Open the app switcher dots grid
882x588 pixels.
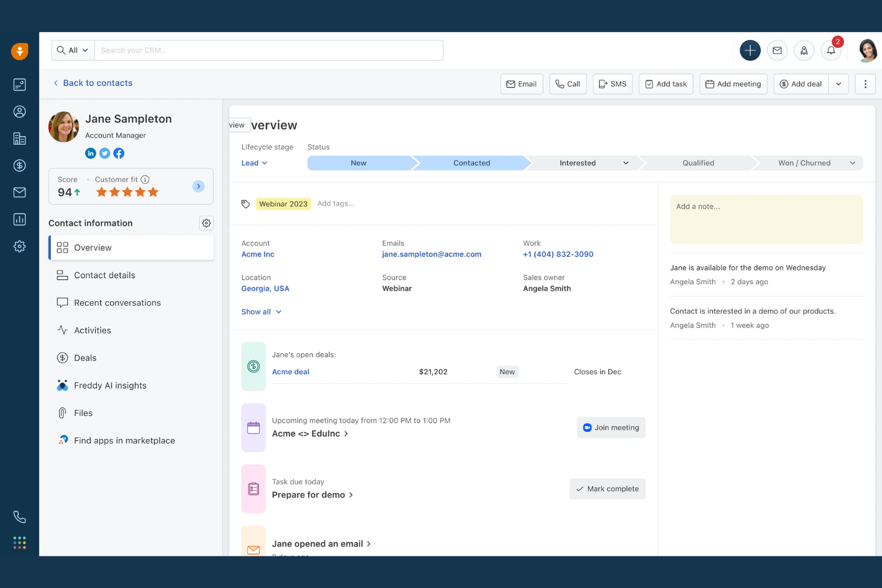[20, 543]
